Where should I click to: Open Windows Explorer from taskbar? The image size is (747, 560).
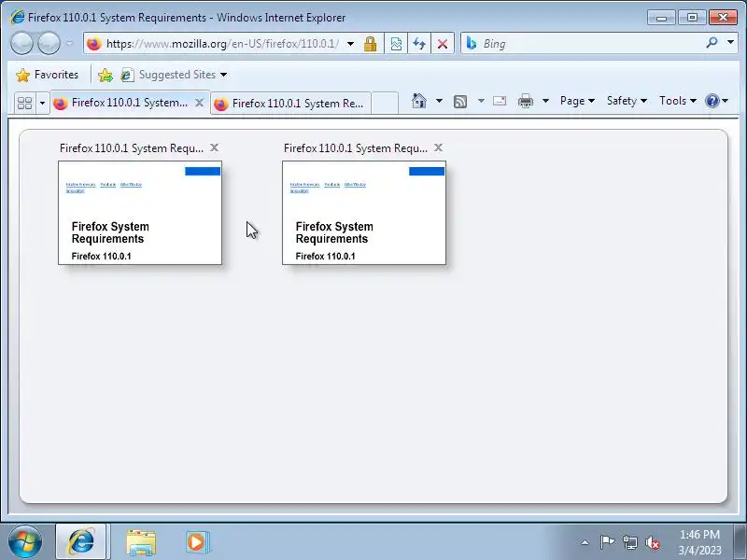click(x=141, y=542)
